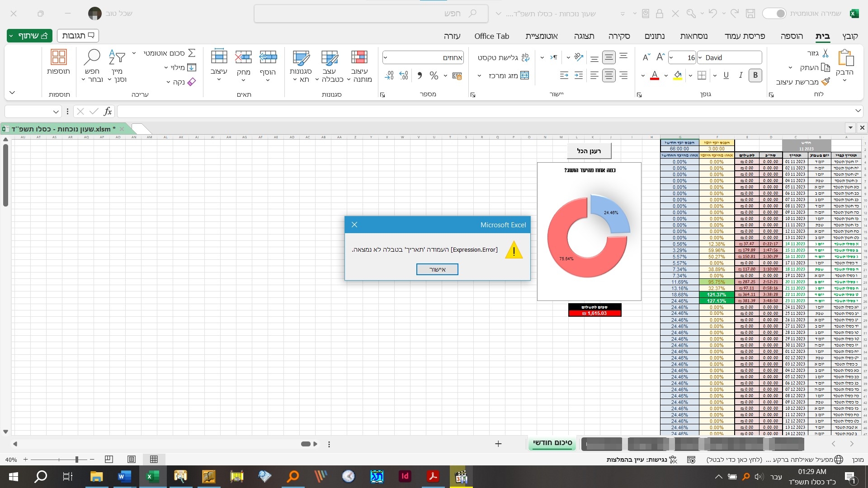Click the format painter brush icon
The image size is (868, 488).
pos(826,82)
